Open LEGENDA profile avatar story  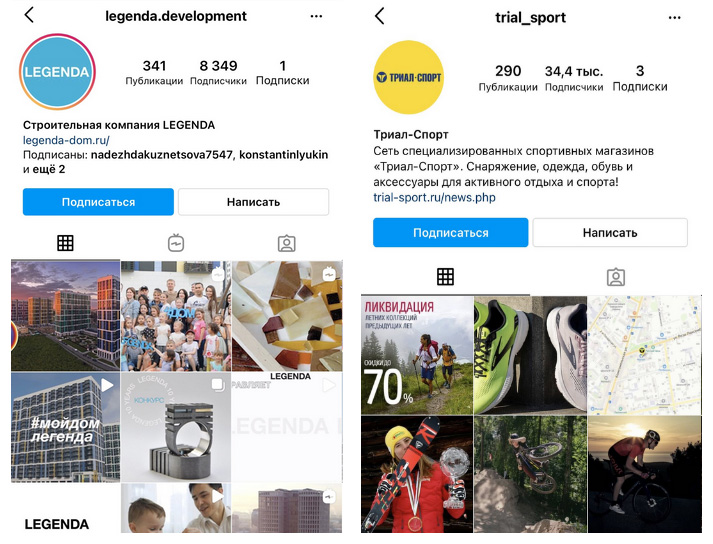point(57,71)
